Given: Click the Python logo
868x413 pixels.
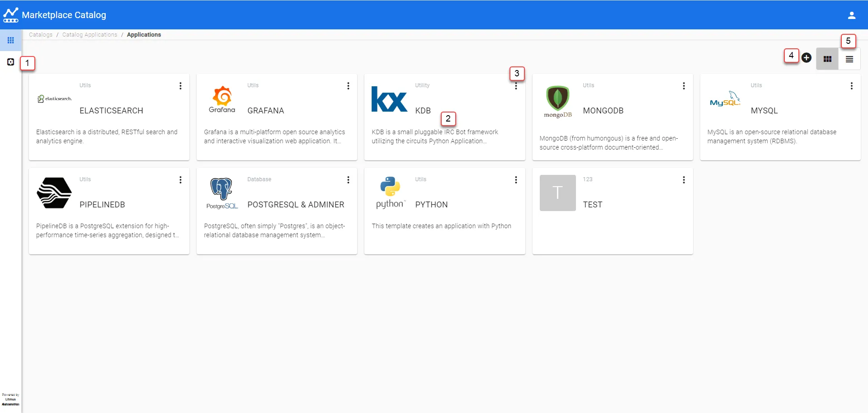Looking at the screenshot, I should pos(390,193).
